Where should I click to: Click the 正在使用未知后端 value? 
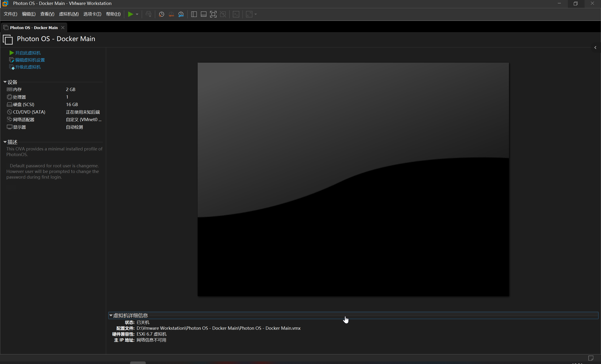click(x=83, y=112)
